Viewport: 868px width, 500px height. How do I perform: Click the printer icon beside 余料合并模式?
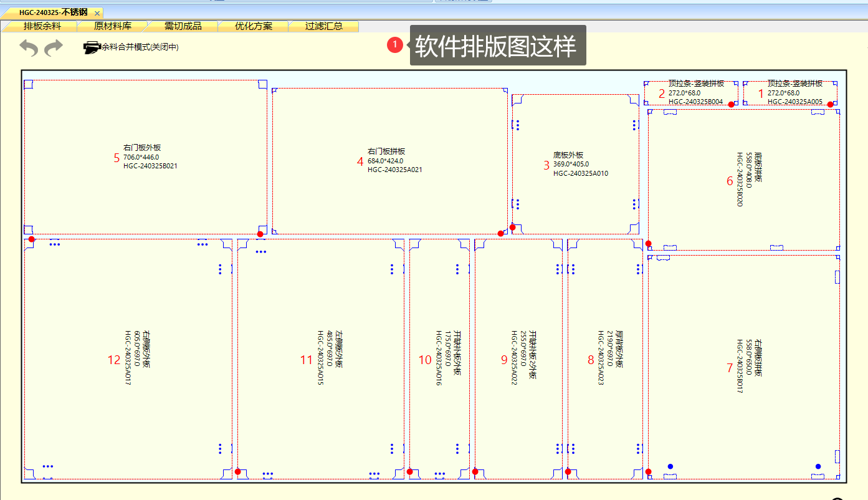pyautogui.click(x=92, y=47)
